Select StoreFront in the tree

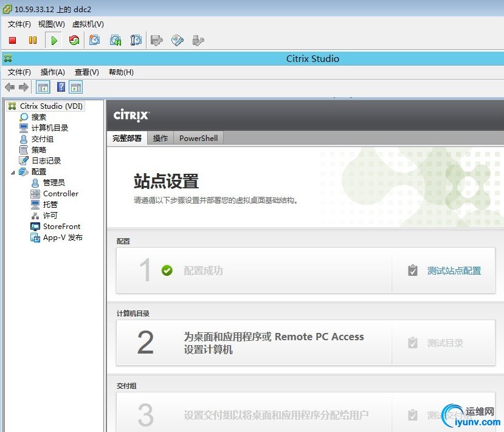pos(62,227)
